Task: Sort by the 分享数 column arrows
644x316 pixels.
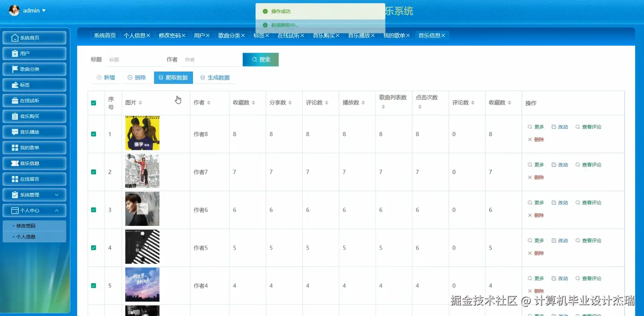Action: pos(290,103)
